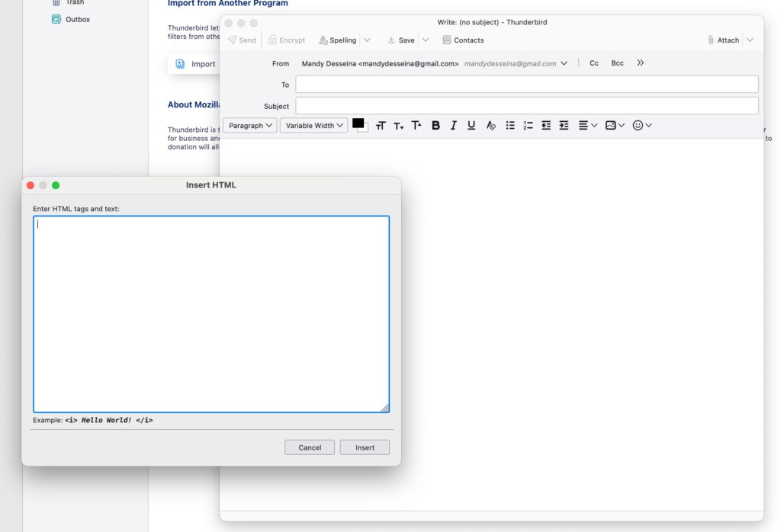This screenshot has width=781, height=532.
Task: Indent text icon
Action: (x=564, y=126)
